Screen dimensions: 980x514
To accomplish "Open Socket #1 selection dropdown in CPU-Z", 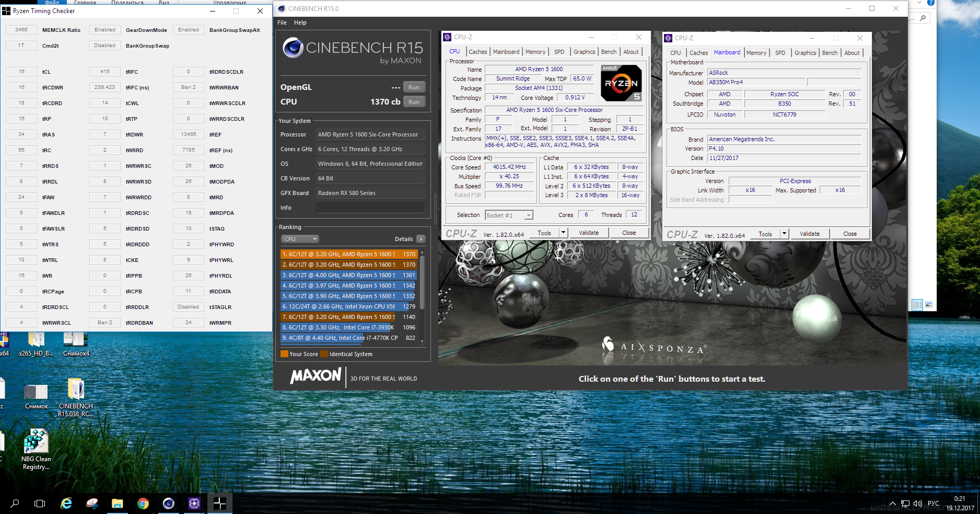I will coord(529,215).
